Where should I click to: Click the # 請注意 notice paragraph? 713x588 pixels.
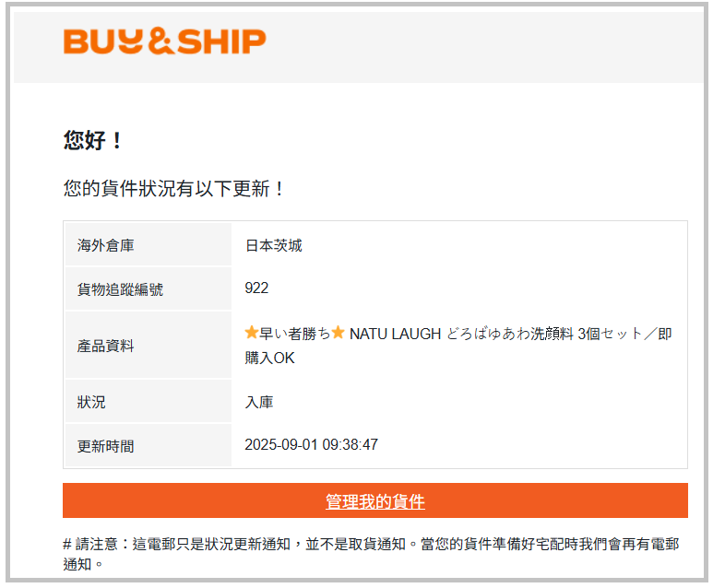pyautogui.click(x=369, y=553)
